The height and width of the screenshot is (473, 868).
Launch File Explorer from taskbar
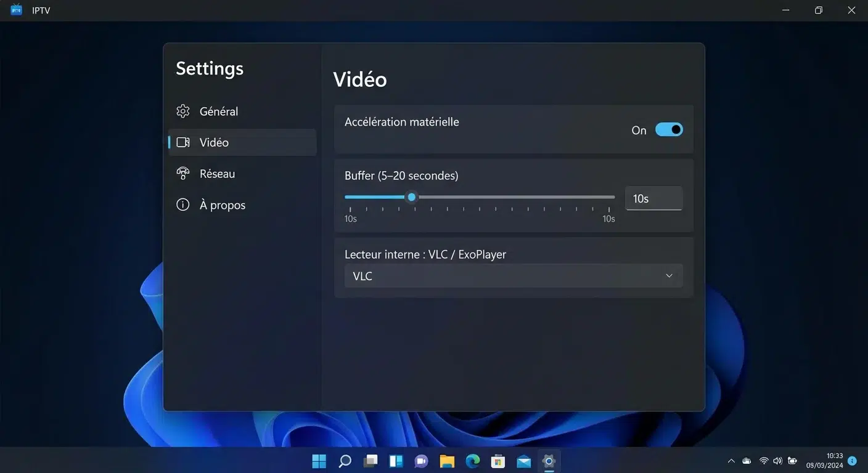point(447,461)
